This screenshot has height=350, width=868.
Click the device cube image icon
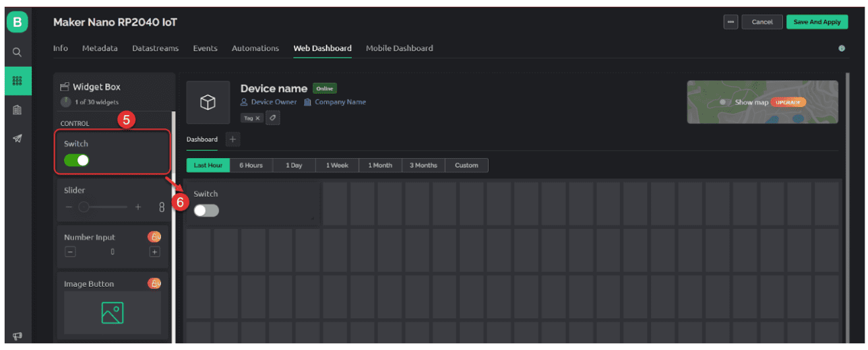(x=208, y=102)
